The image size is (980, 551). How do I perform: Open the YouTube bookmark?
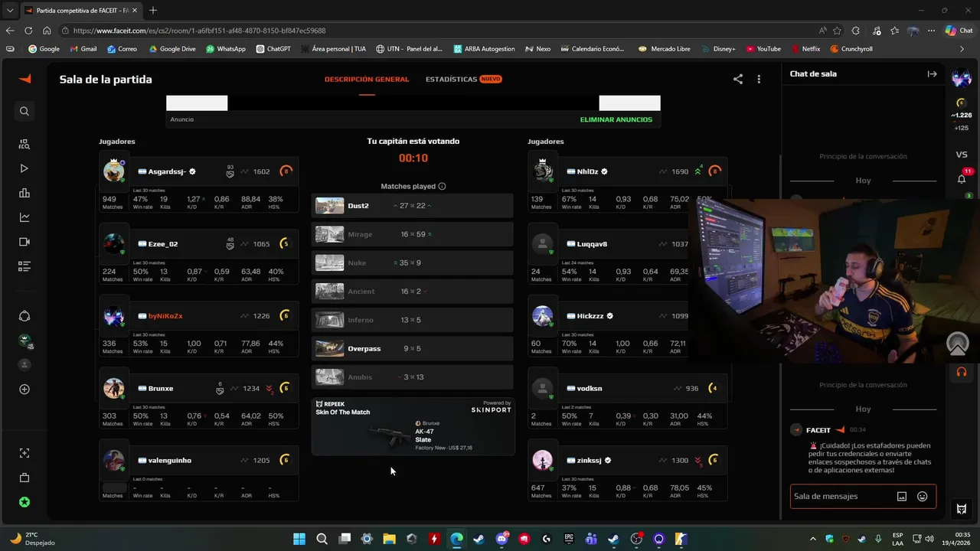point(763,49)
